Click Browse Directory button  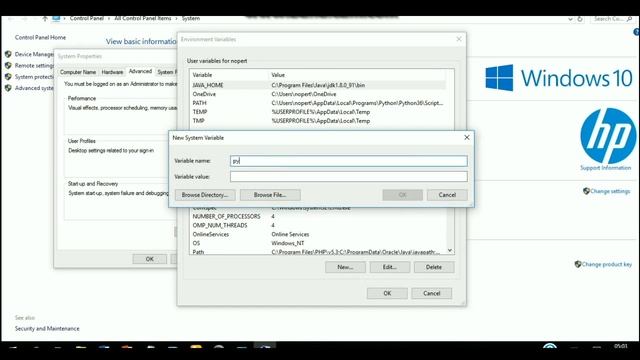[x=205, y=195]
